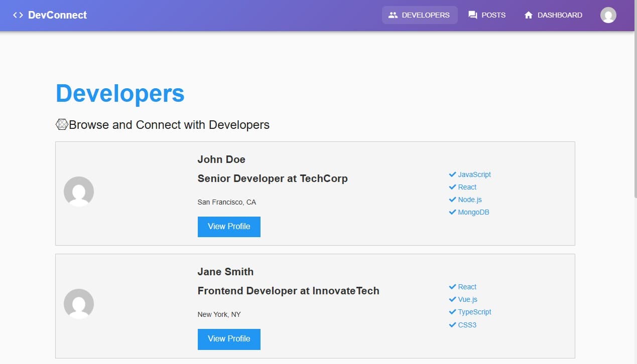Click the checkmark icon beside TypeScript skill
This screenshot has width=637, height=364.
click(x=452, y=312)
